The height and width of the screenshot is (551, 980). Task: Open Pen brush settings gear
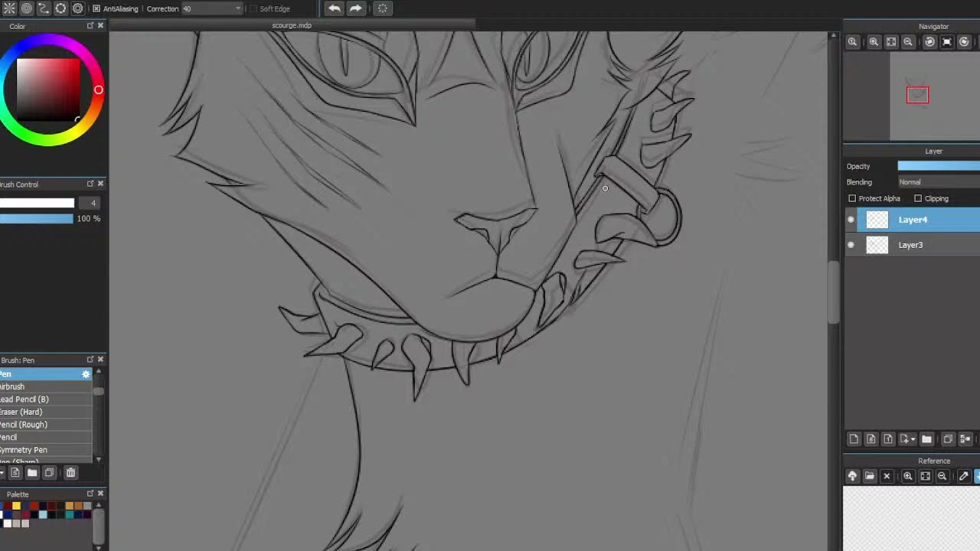[x=86, y=374]
